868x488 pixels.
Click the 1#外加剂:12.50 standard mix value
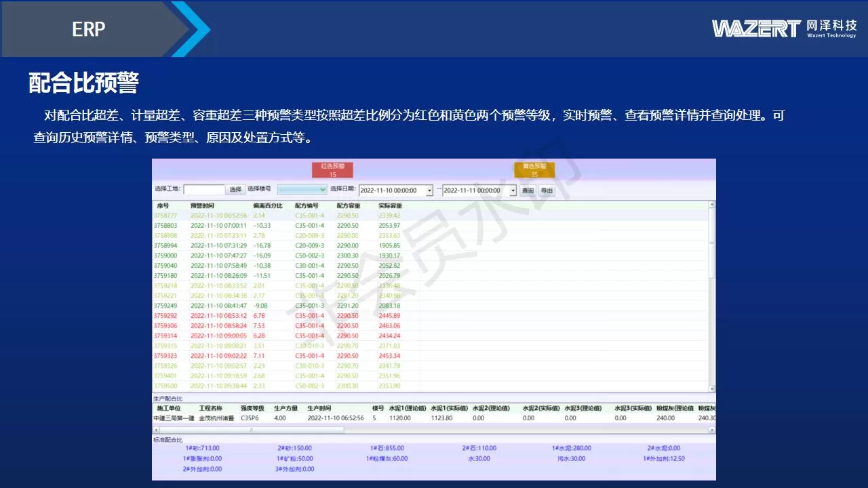664,458
